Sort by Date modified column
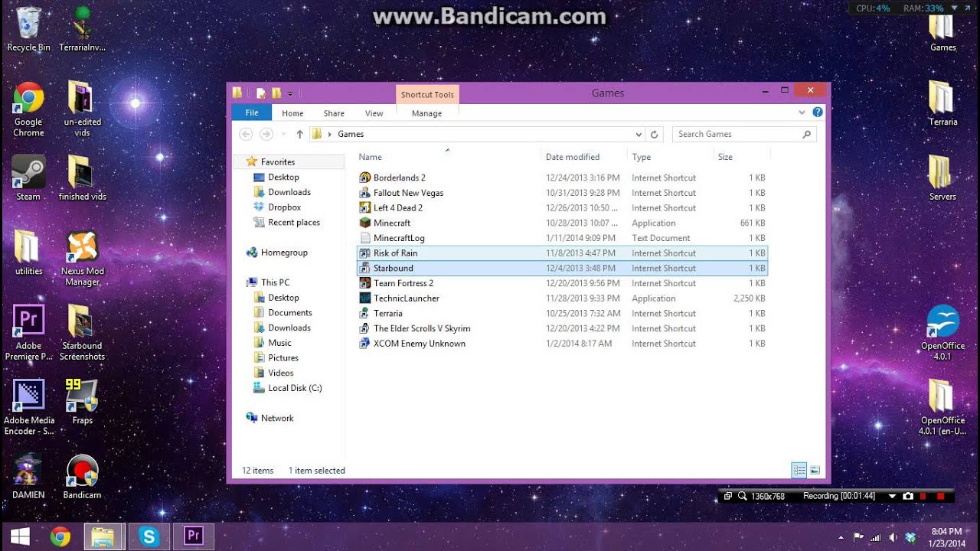 pyautogui.click(x=585, y=157)
